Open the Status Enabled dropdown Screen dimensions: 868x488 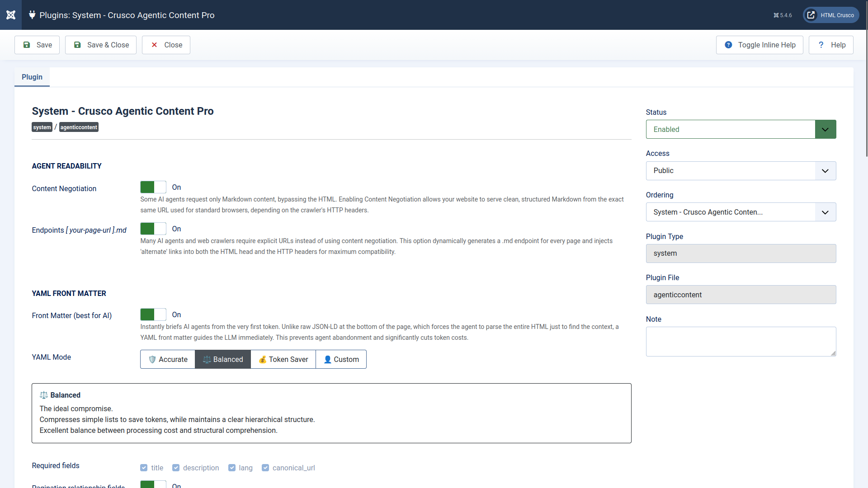741,129
